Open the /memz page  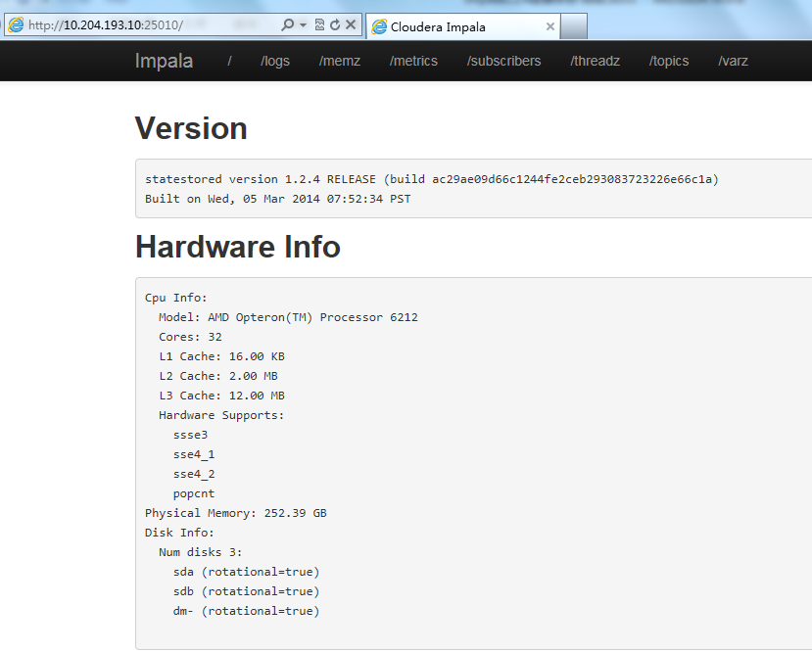(x=340, y=61)
